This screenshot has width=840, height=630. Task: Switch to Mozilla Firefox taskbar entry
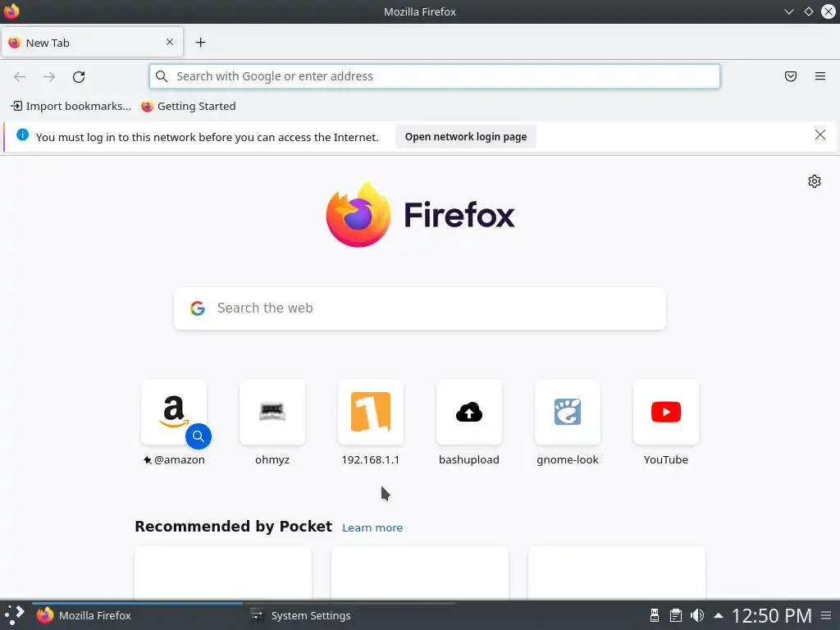click(x=137, y=615)
